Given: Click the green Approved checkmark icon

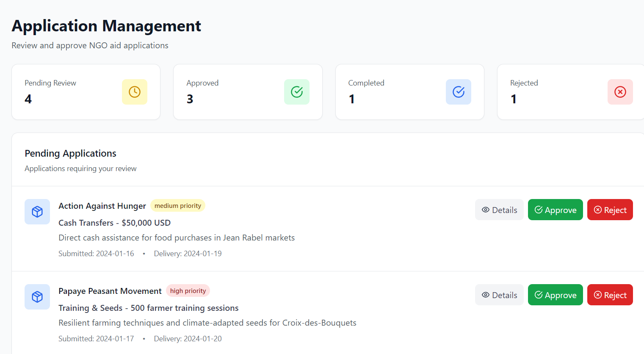Looking at the screenshot, I should pos(297,92).
